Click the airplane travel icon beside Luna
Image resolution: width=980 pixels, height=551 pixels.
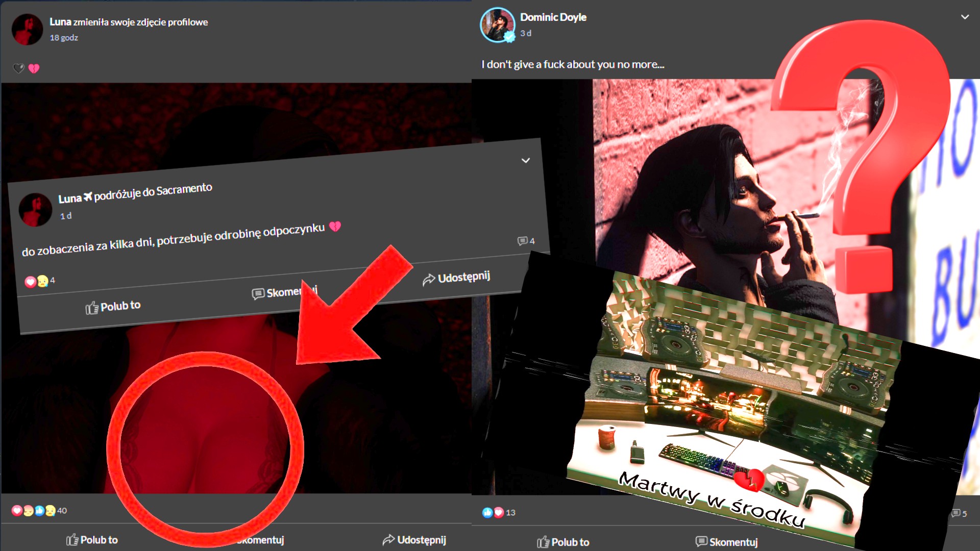point(88,196)
